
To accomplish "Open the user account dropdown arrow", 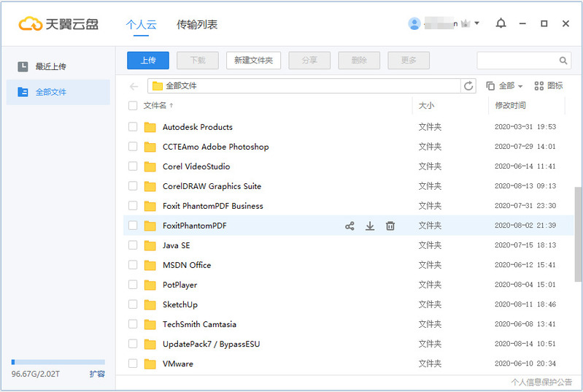I will click(476, 23).
